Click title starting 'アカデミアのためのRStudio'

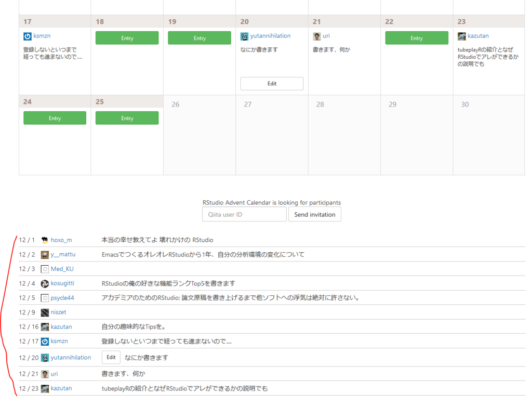pos(231,298)
